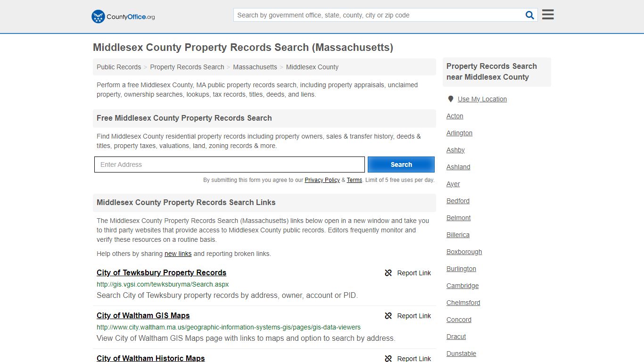Report the Waltham GIS Maps link

point(414,316)
